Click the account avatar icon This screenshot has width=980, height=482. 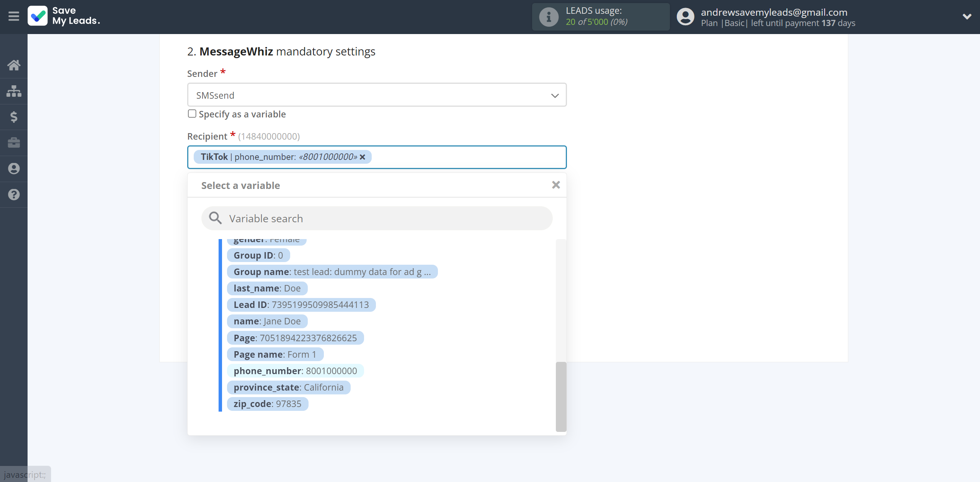tap(685, 17)
